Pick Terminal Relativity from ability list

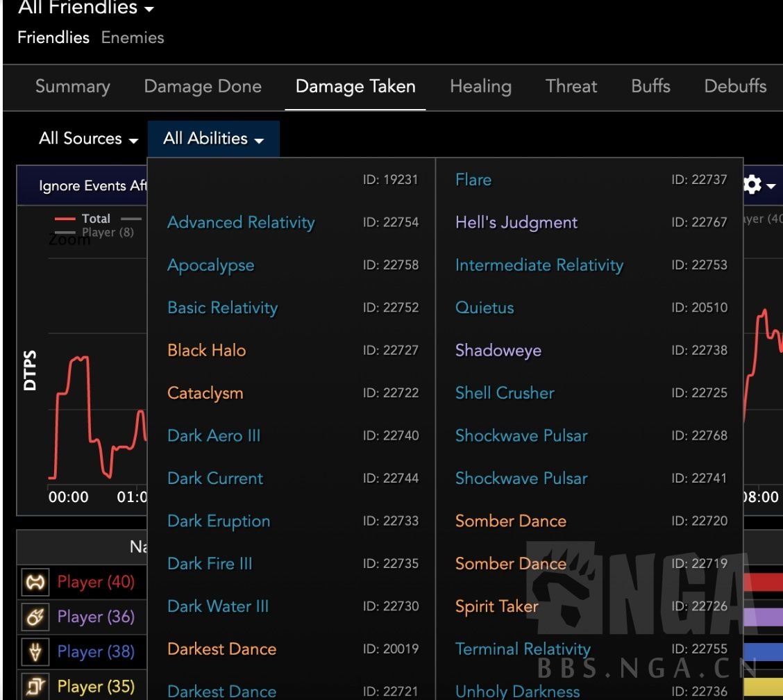(523, 649)
